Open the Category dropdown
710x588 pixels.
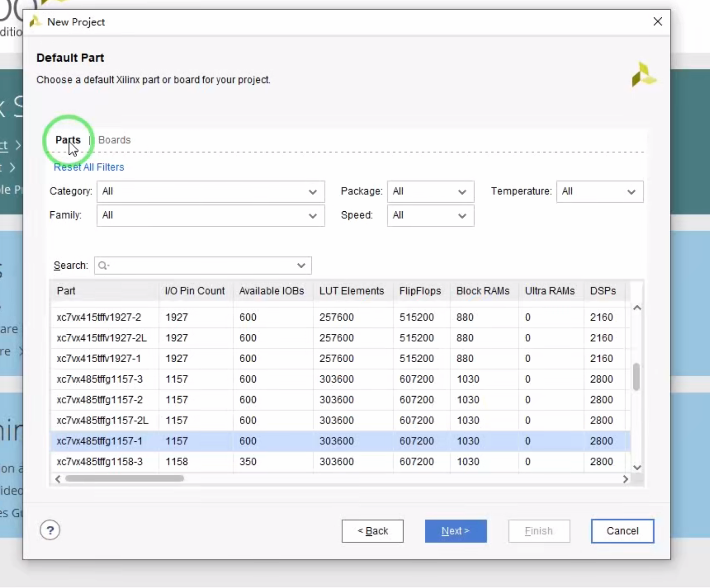(x=211, y=191)
